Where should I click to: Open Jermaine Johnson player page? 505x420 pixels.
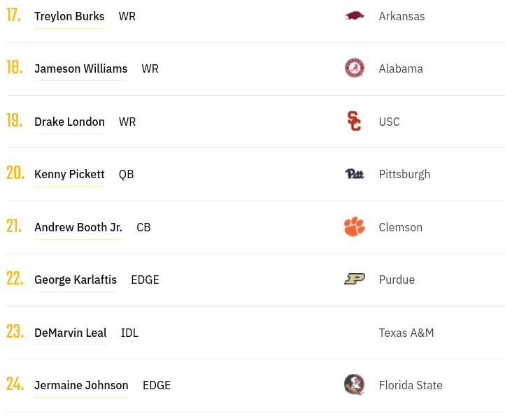[x=81, y=385]
